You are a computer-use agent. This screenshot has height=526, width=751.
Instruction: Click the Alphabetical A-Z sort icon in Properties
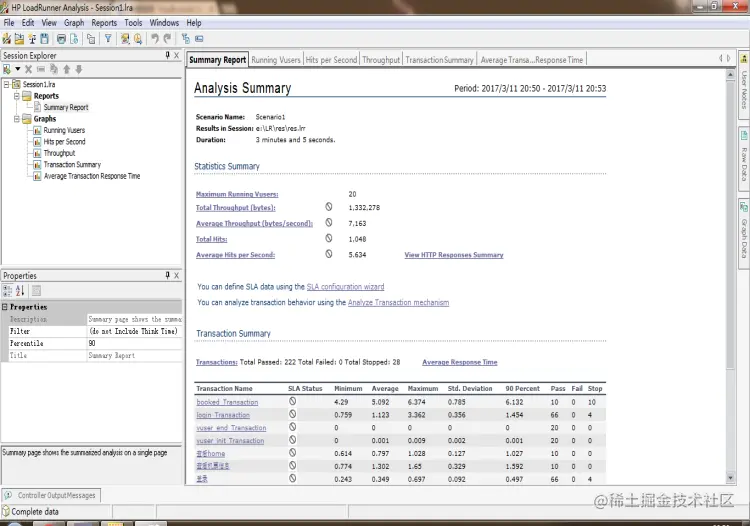pyautogui.click(x=20, y=290)
